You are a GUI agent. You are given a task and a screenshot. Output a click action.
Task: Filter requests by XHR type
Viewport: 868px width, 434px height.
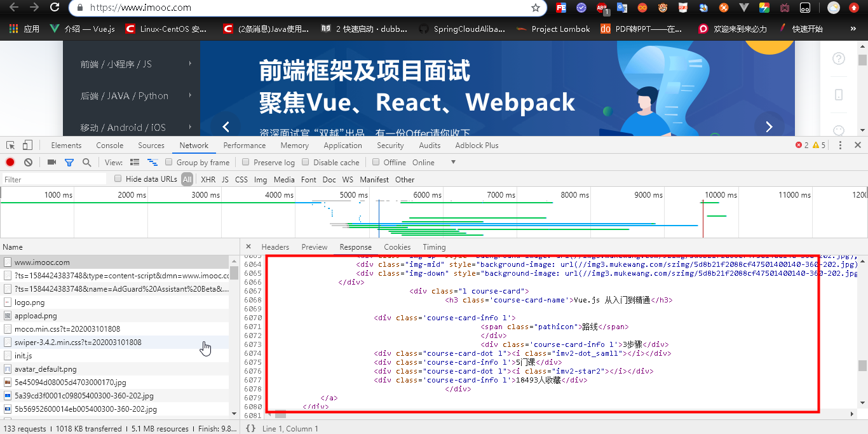click(208, 180)
